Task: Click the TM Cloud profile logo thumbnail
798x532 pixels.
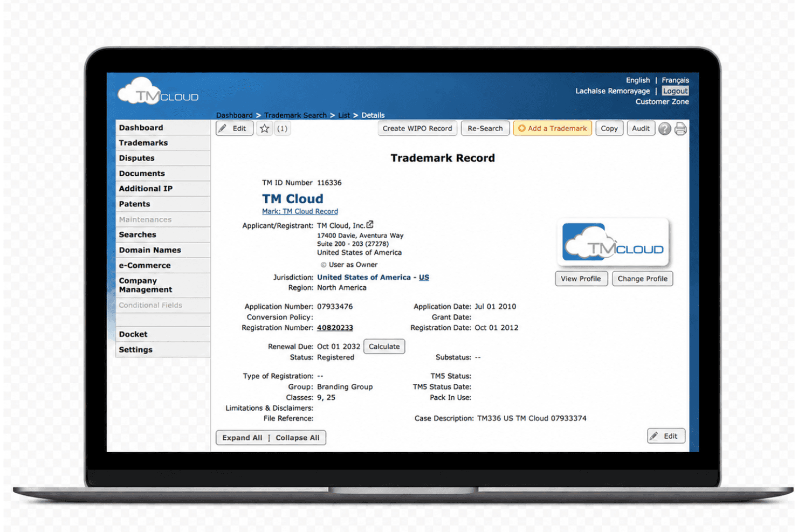Action: click(613, 242)
